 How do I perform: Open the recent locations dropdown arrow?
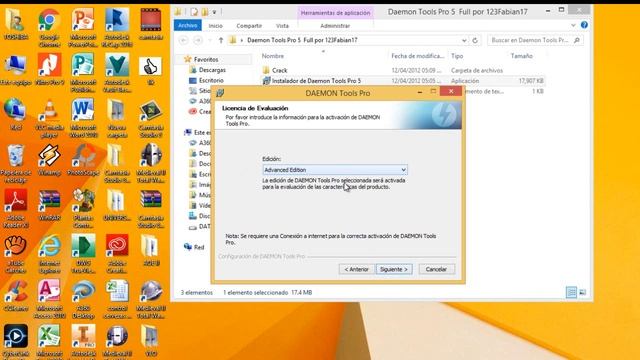click(x=210, y=40)
